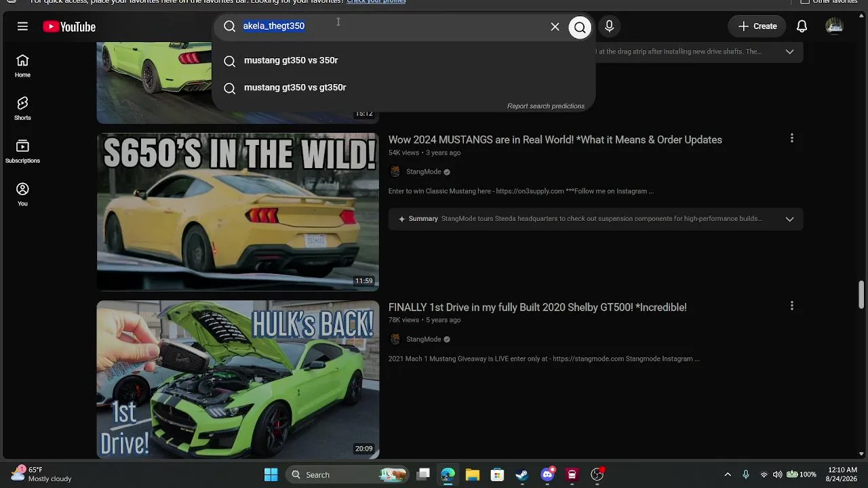Start voice search with the microphone
868x488 pixels.
click(x=609, y=26)
